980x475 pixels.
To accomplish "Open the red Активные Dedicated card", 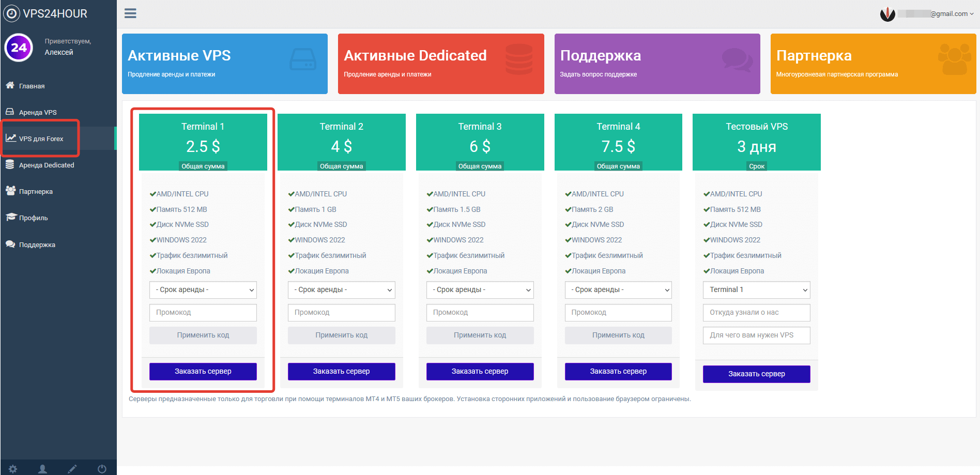I will pos(441,64).
